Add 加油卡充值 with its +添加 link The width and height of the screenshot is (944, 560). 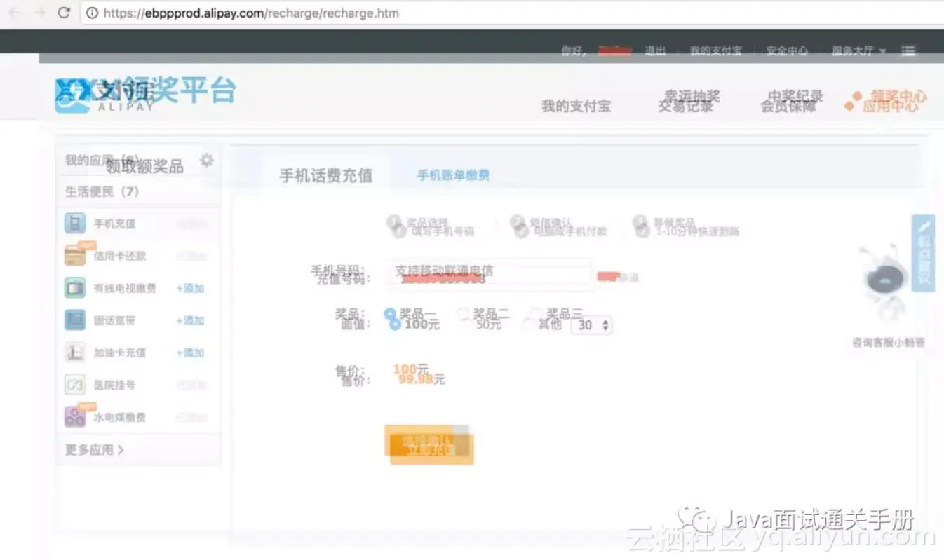pyautogui.click(x=190, y=353)
